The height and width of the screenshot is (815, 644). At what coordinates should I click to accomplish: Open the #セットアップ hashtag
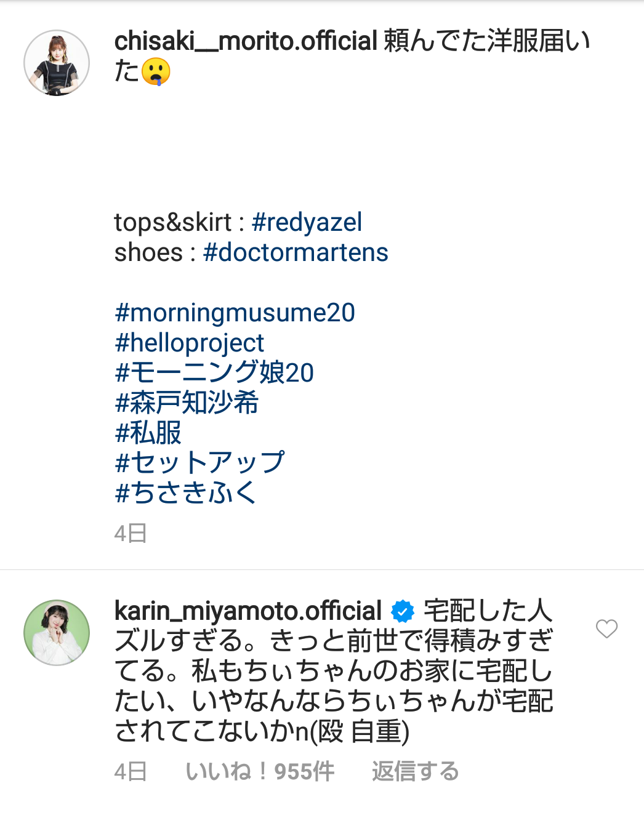pos(199,462)
